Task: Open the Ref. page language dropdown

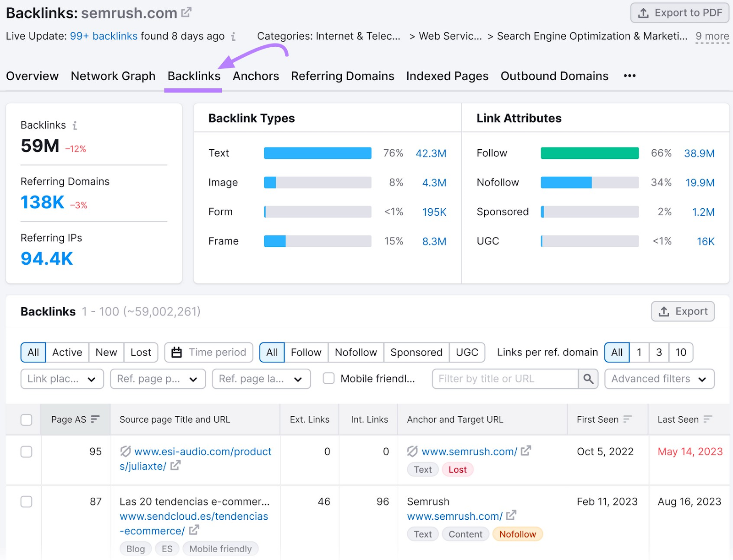Action: [x=261, y=379]
